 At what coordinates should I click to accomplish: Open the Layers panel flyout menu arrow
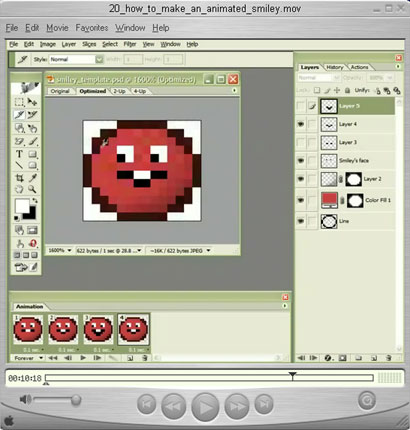pyautogui.click(x=398, y=67)
